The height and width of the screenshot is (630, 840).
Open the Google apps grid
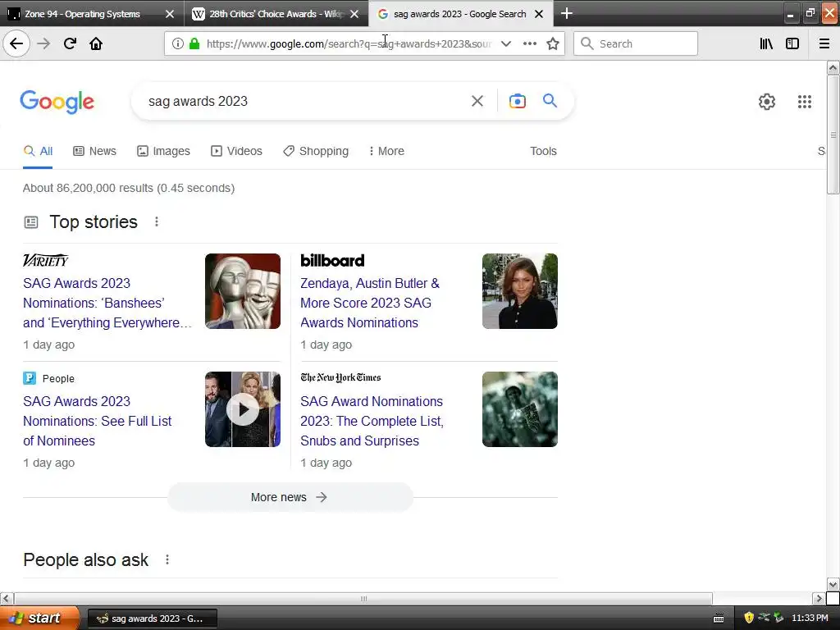804,101
